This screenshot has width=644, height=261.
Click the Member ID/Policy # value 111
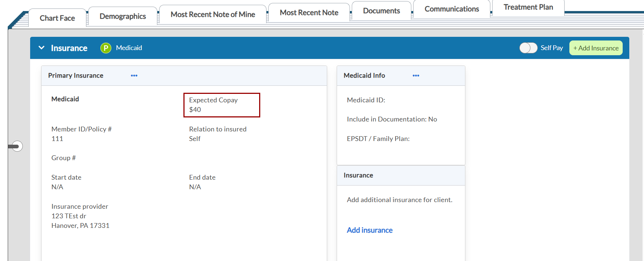tap(57, 139)
